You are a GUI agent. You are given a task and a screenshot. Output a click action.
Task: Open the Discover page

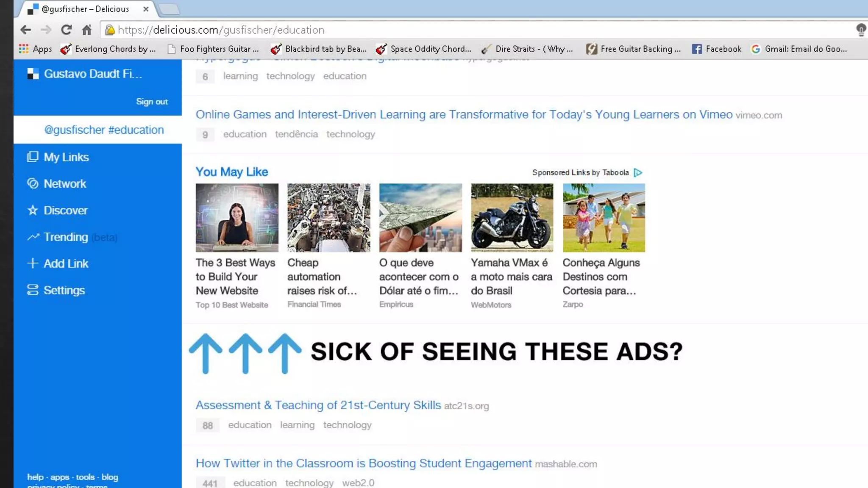[x=65, y=211]
